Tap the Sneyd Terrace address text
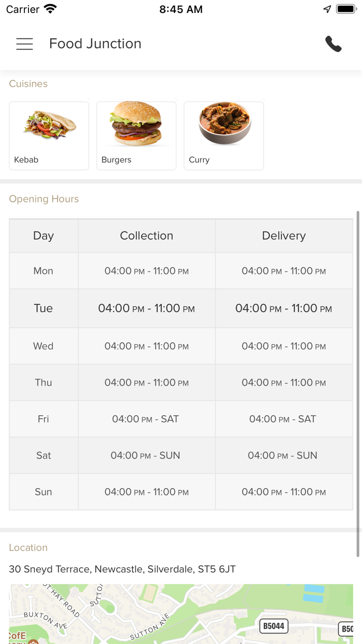Screen dimensions: 362x644 click(122, 569)
